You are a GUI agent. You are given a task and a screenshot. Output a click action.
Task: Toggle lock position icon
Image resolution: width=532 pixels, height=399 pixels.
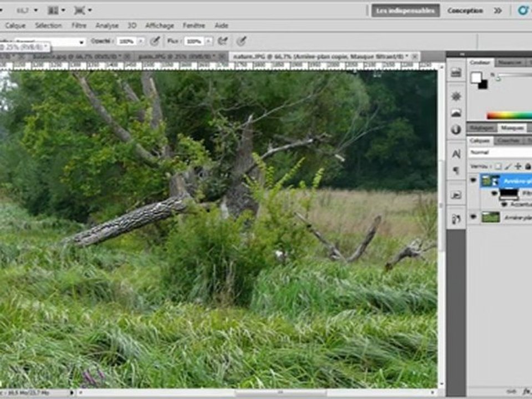click(x=518, y=166)
